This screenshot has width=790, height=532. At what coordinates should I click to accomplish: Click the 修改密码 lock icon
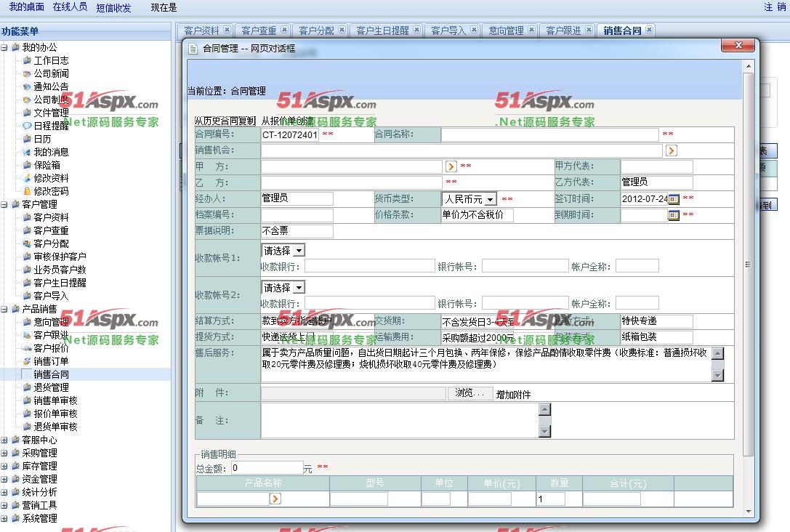coord(27,191)
